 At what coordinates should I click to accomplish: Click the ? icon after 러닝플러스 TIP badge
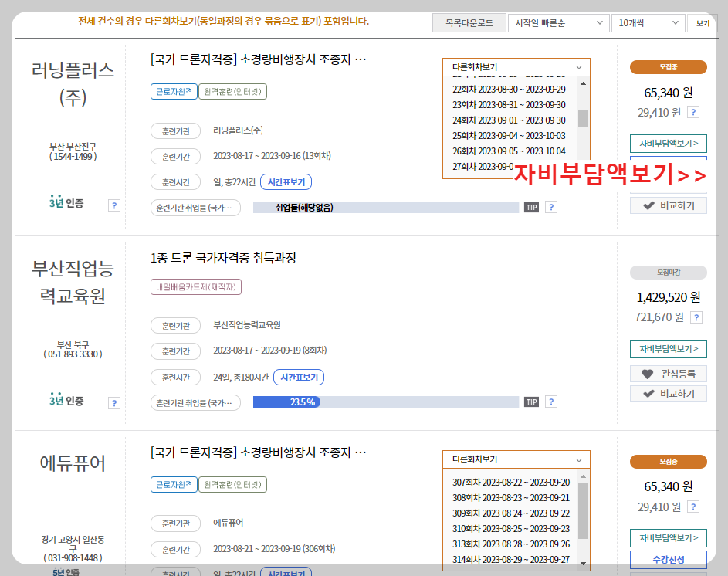click(551, 206)
